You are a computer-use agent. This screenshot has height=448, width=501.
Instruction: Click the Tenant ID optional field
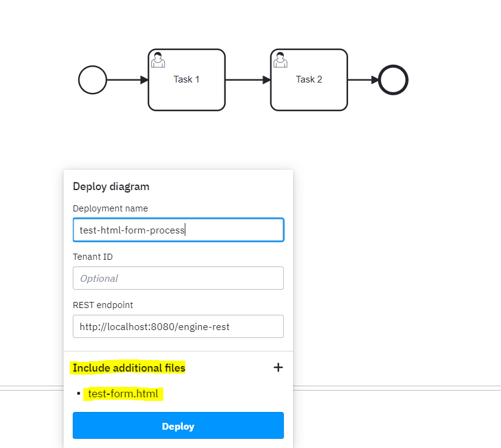[x=178, y=278]
